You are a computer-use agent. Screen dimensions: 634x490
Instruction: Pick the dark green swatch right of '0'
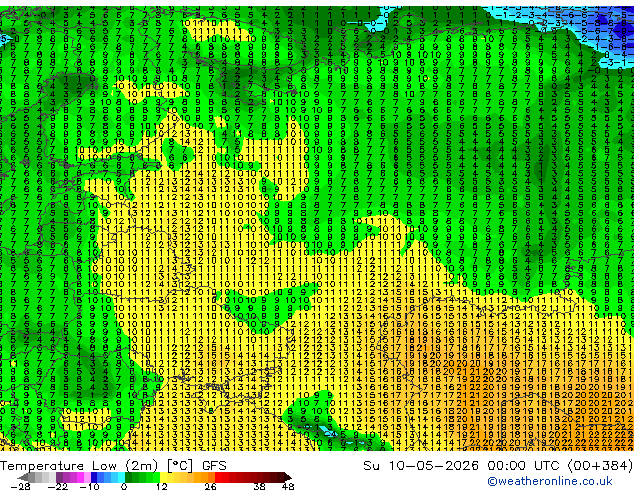tap(129, 477)
